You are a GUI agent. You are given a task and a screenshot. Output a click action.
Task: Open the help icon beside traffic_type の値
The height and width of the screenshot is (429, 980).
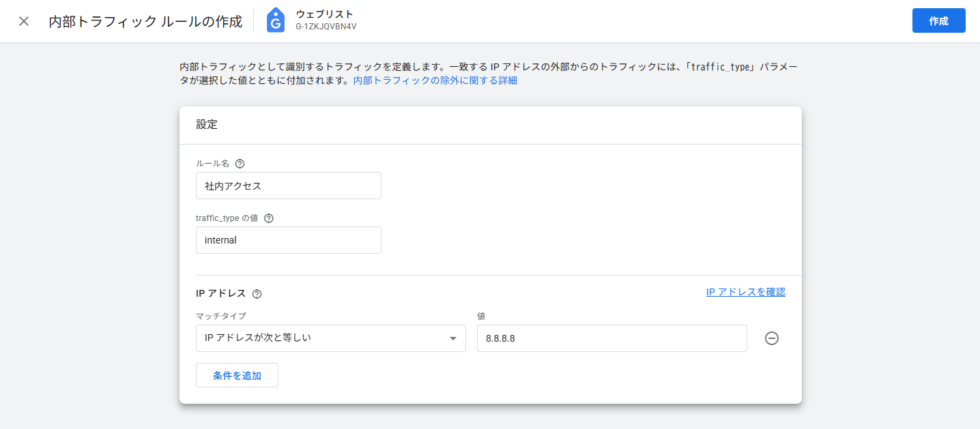click(268, 218)
